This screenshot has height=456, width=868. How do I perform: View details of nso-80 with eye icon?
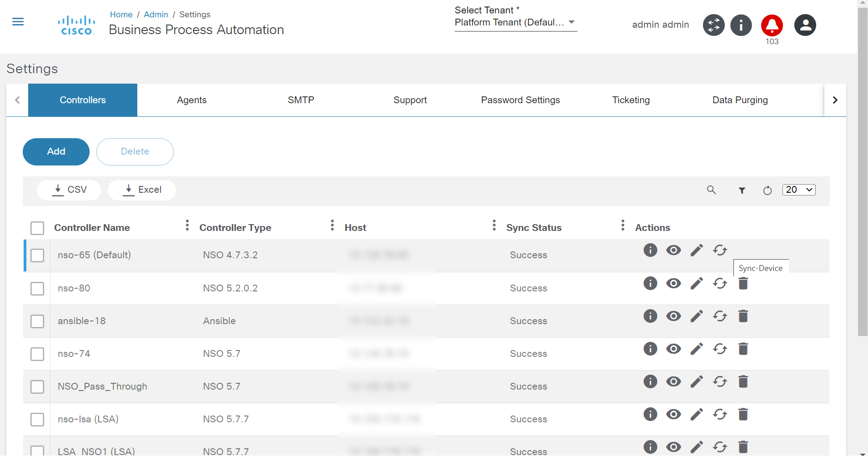(673, 283)
